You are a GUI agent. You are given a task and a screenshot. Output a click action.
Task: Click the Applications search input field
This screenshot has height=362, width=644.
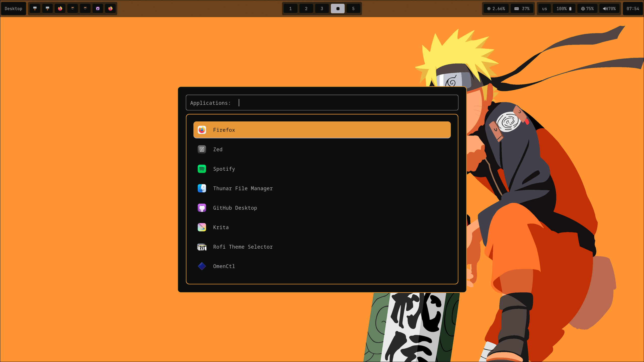tap(322, 103)
